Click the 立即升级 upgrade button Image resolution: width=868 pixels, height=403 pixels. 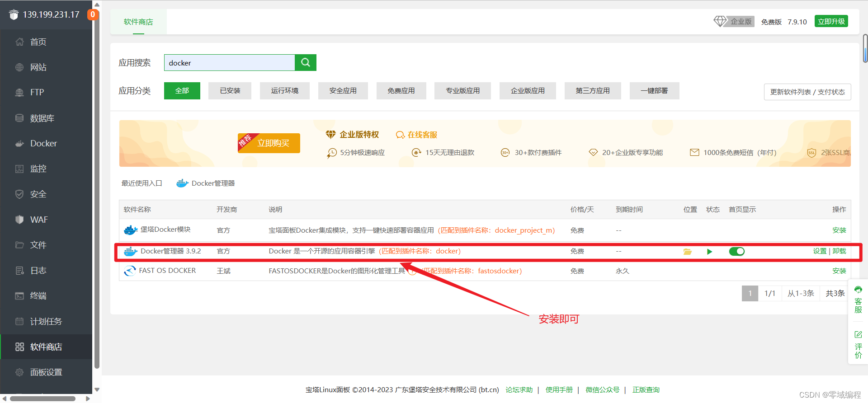(x=831, y=21)
